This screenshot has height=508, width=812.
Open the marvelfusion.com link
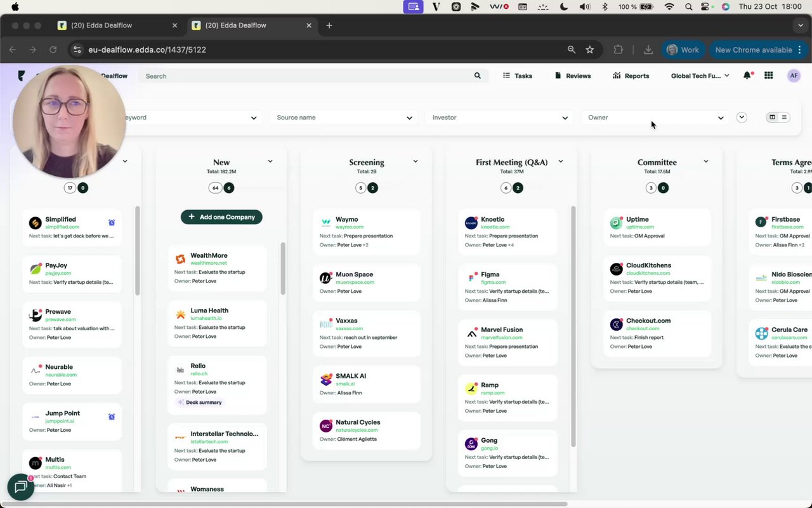tap(502, 337)
